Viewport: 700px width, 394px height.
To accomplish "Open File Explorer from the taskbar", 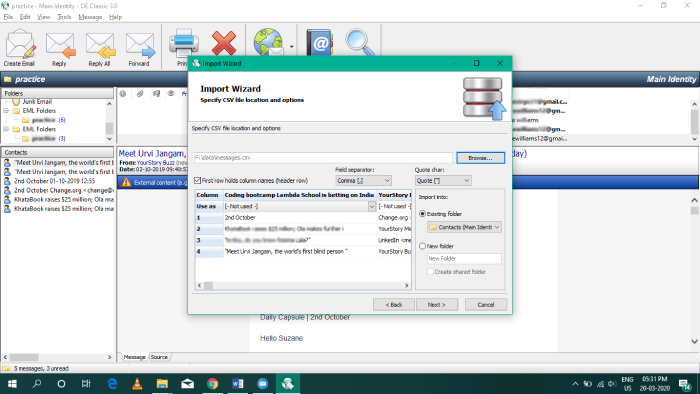I will [162, 384].
